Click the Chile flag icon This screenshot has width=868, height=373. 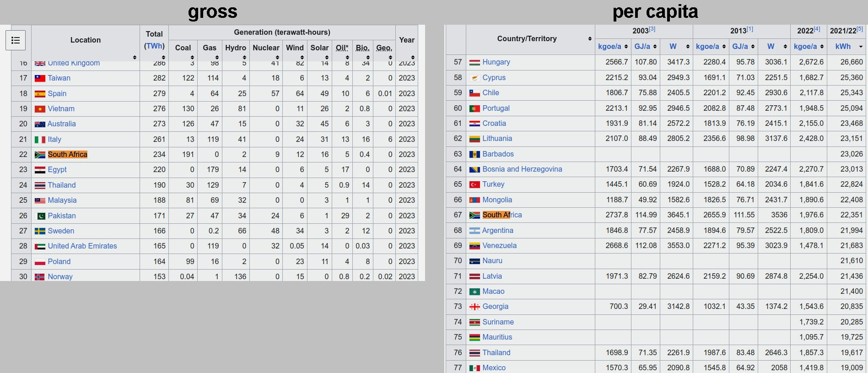pyautogui.click(x=474, y=93)
